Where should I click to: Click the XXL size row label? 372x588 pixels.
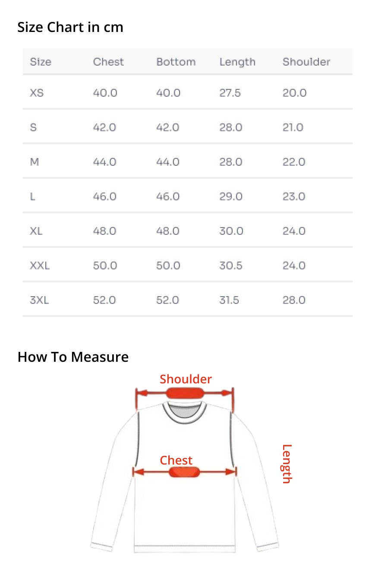[x=40, y=266]
